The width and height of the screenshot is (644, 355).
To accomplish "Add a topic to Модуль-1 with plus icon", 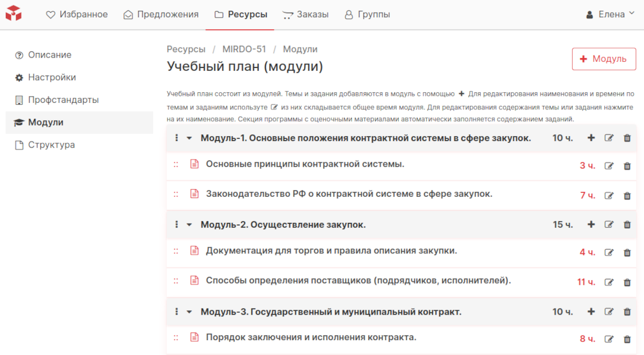I will click(x=591, y=138).
